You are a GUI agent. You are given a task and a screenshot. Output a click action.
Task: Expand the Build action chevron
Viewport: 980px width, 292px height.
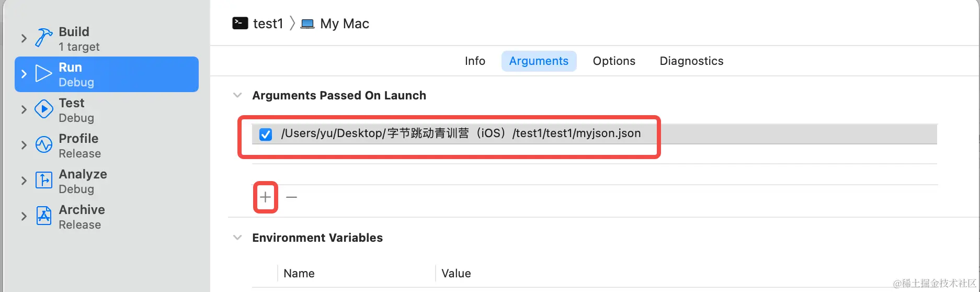(x=24, y=38)
